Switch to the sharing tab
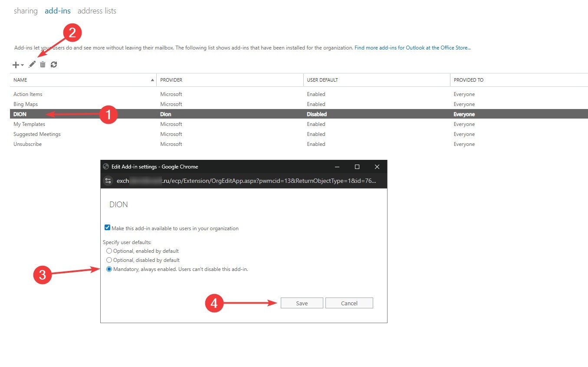The height and width of the screenshot is (367, 588). pos(26,11)
